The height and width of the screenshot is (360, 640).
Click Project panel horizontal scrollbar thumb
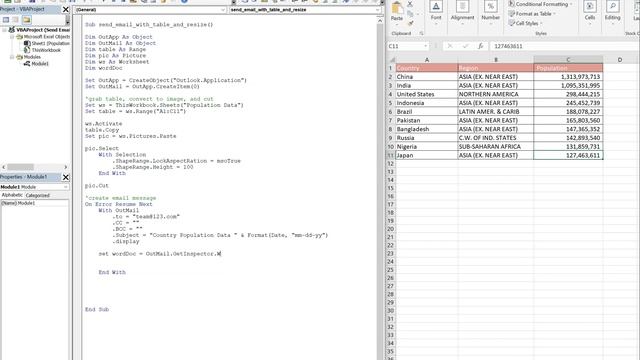(x=20, y=167)
